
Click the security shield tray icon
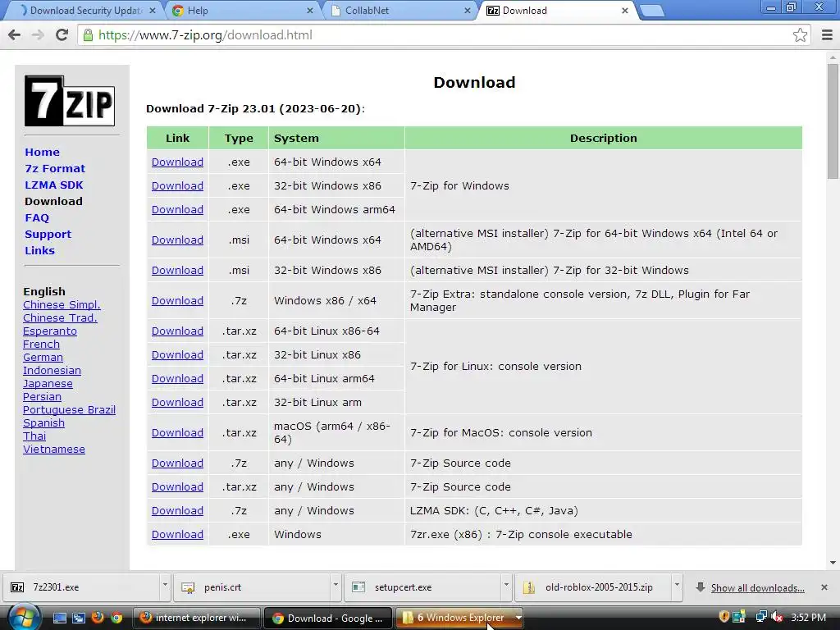pos(724,617)
